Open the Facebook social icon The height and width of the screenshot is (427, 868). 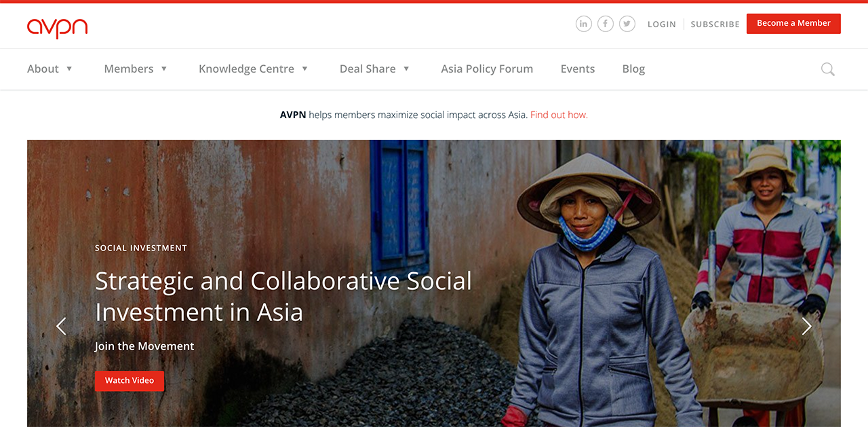pyautogui.click(x=606, y=24)
